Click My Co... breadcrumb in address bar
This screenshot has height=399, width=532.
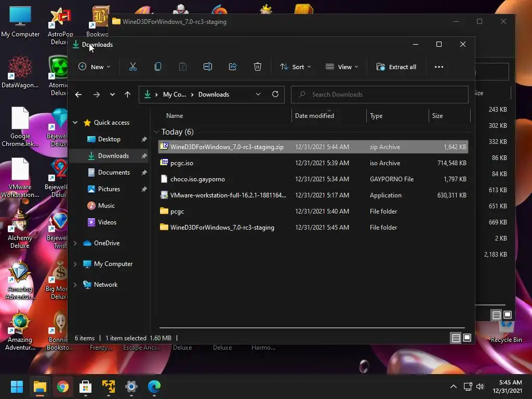tap(175, 95)
